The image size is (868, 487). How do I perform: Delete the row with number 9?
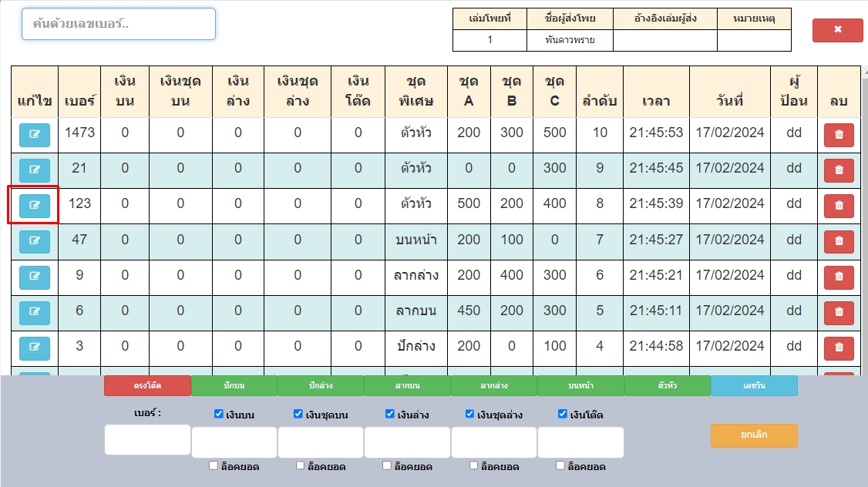pos(839,277)
